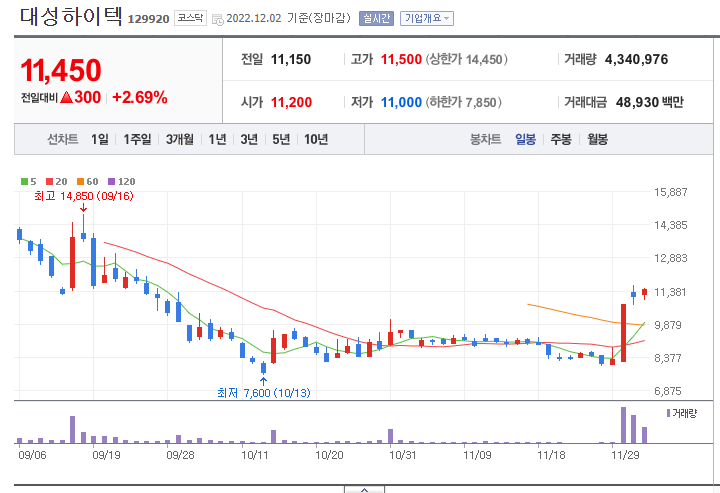
Task: Click the orange 60-day moving average swatch
Action: (80, 182)
